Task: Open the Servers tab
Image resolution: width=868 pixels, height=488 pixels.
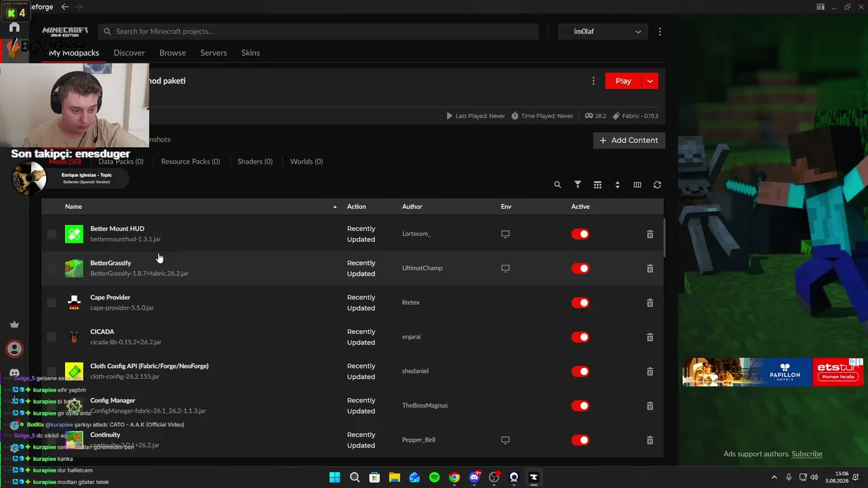Action: 214,53
